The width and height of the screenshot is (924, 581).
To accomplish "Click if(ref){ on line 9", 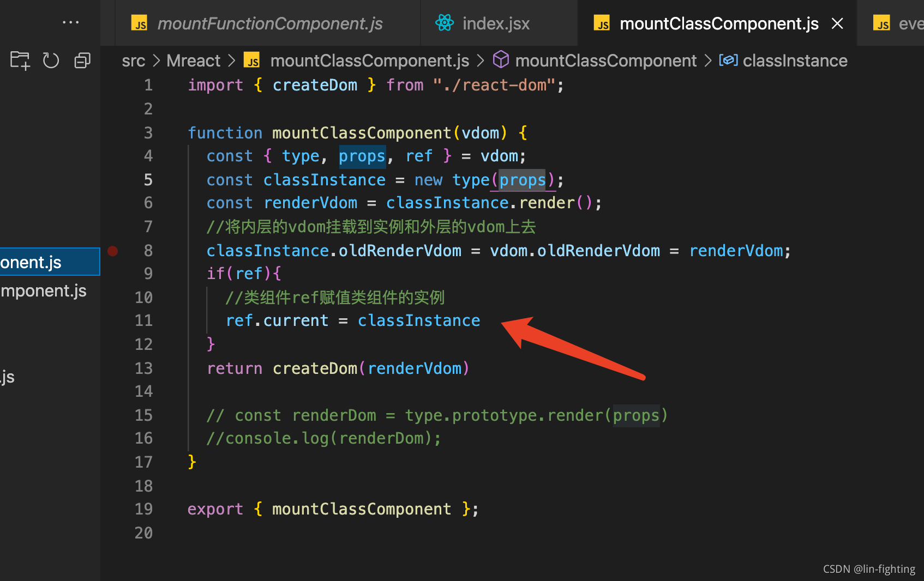I will tap(244, 274).
